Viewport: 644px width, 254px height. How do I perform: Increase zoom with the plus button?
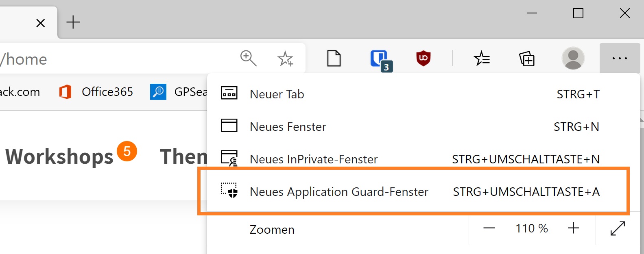click(x=573, y=228)
